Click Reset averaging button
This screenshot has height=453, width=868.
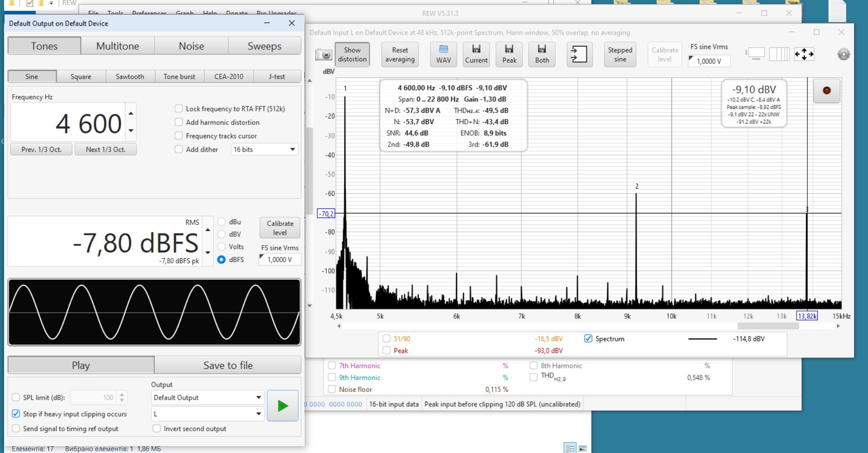click(400, 55)
